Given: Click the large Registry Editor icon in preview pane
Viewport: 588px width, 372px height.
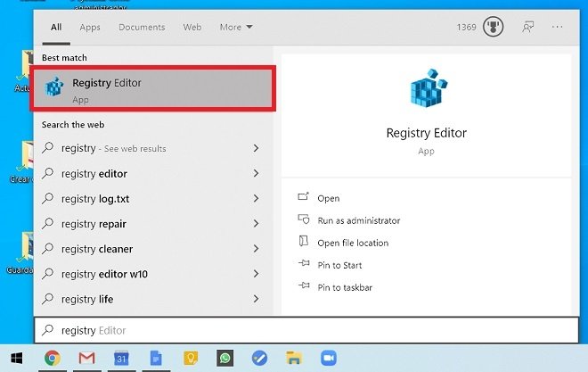Looking at the screenshot, I should click(x=429, y=88).
